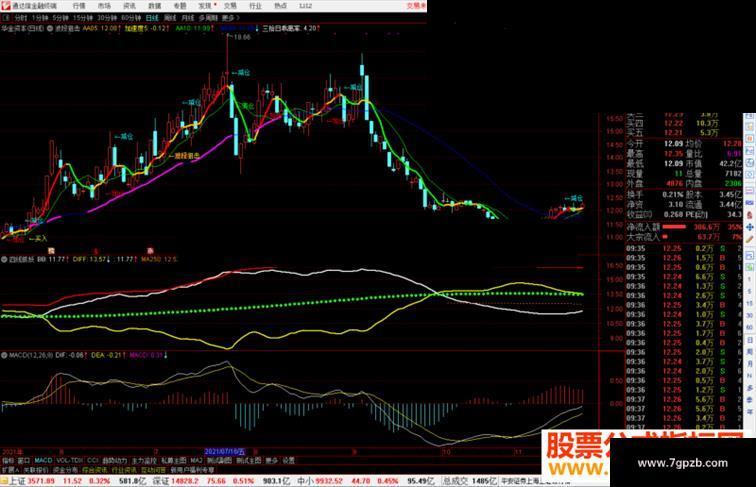Click the 大宗流入 bar row
756x487 pixels.
pyautogui.click(x=684, y=237)
